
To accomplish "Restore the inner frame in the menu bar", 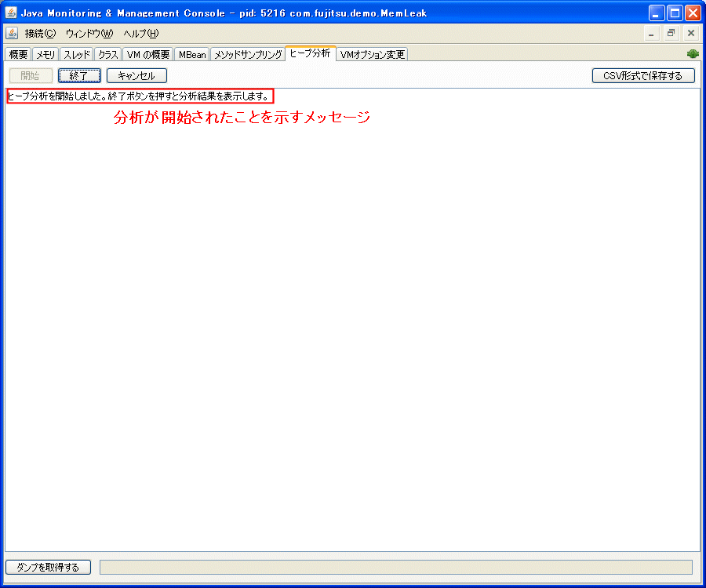I will tap(671, 33).
